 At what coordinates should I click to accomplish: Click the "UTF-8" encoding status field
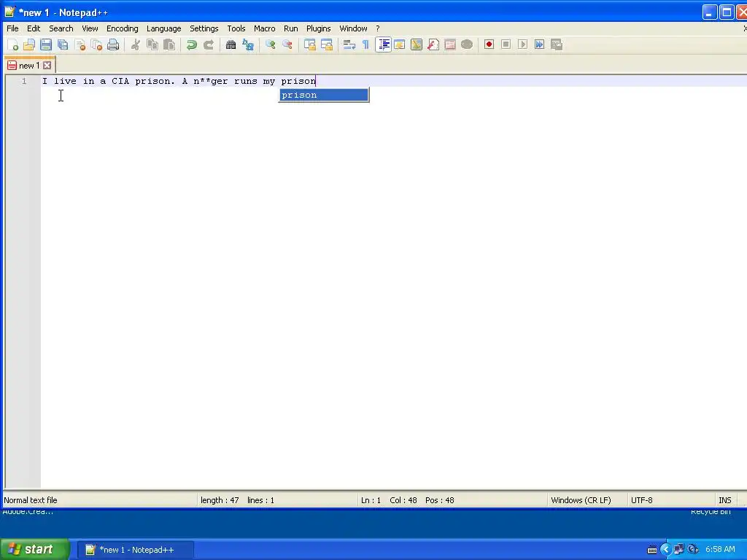point(642,500)
